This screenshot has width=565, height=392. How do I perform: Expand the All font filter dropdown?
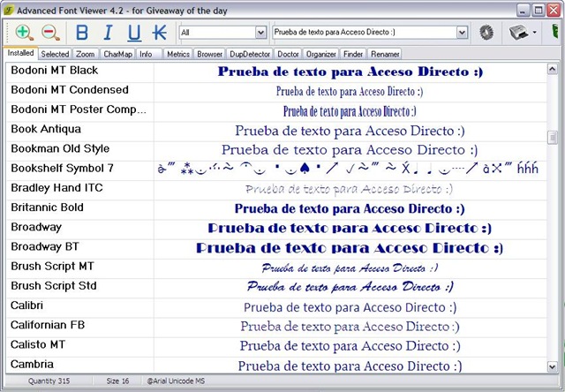[261, 33]
